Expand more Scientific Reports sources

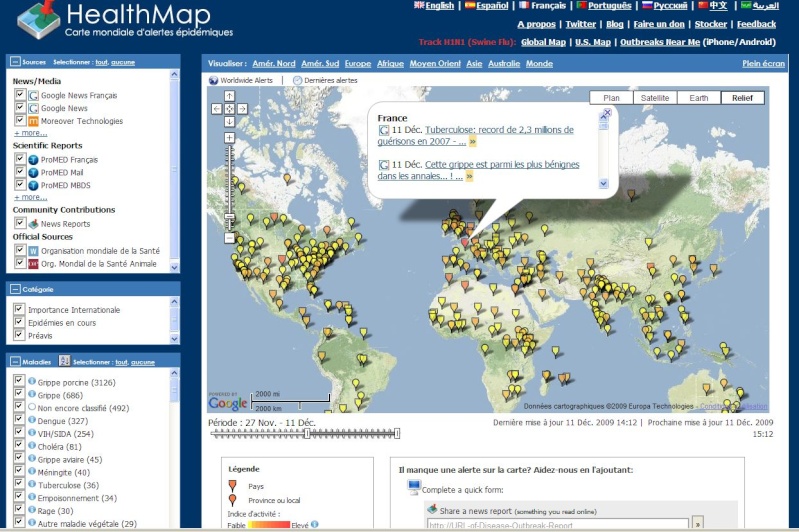(x=31, y=197)
